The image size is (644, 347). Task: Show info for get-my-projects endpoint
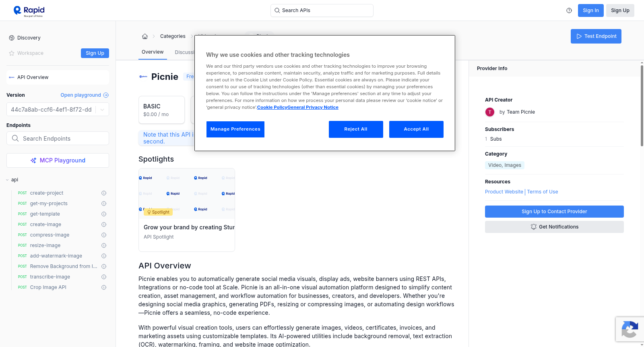[x=104, y=204]
